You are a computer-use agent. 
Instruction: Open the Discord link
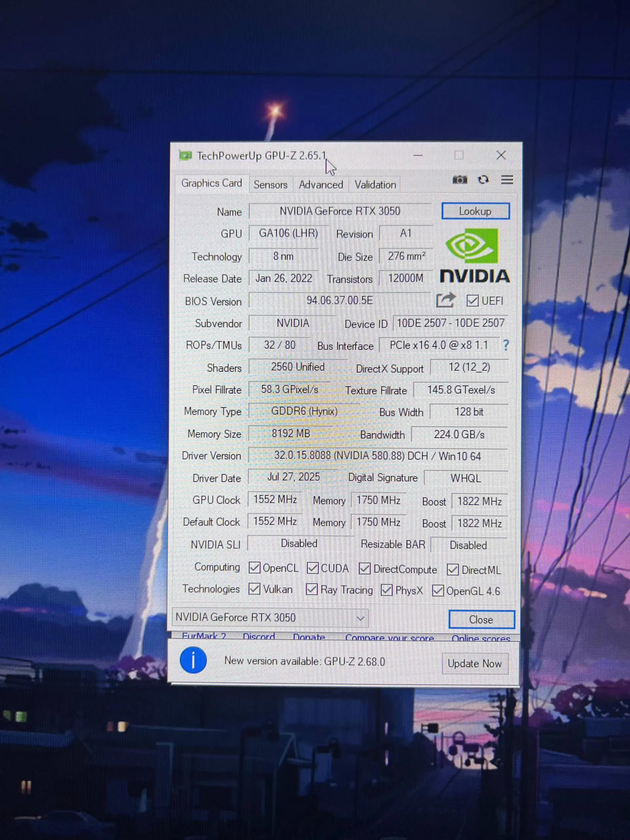pos(259,636)
